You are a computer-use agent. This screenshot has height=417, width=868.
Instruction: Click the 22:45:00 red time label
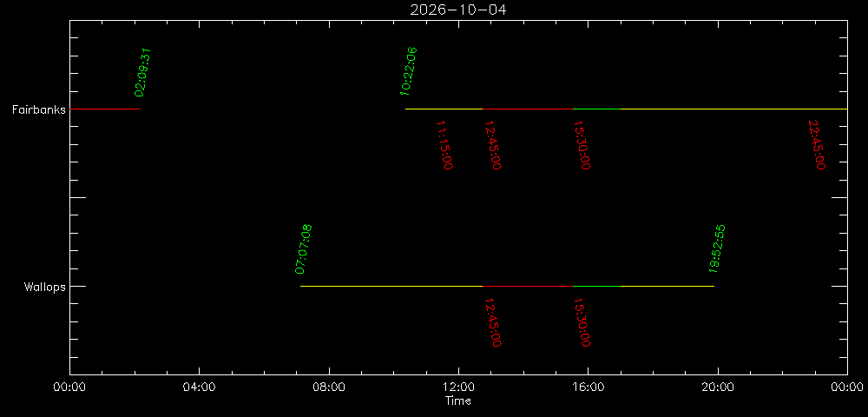[x=817, y=145]
